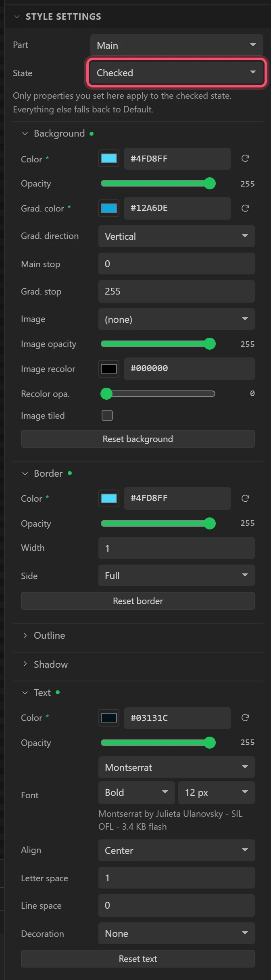The height and width of the screenshot is (980, 271).
Task: Click the Line space input field
Action: (x=177, y=905)
